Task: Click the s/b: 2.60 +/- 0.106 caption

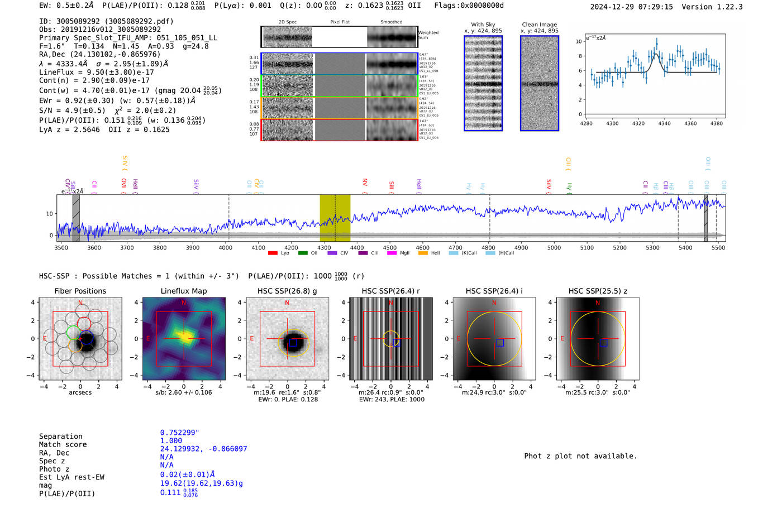Action: tap(184, 392)
